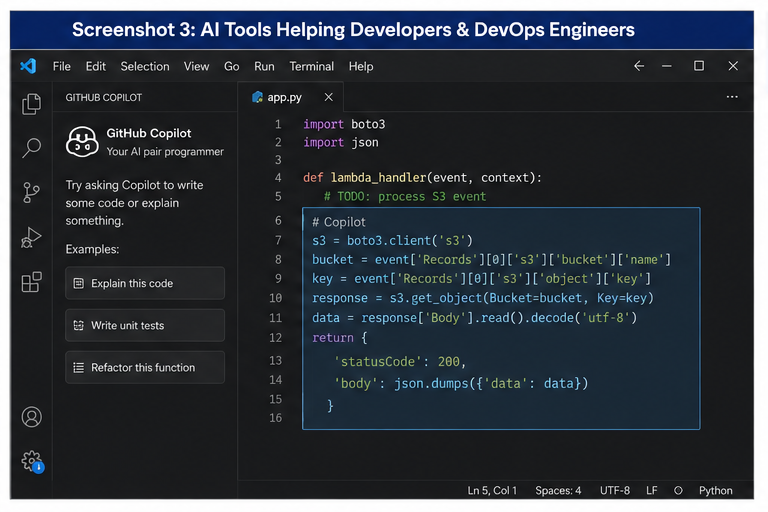Open the Explorer files icon
This screenshot has width=768, height=512.
coord(31,104)
